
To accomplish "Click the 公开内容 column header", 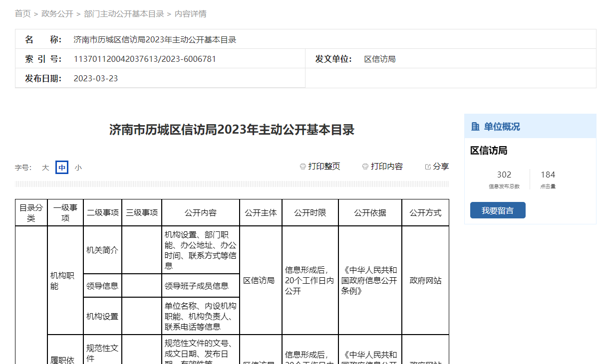I will [x=201, y=213].
